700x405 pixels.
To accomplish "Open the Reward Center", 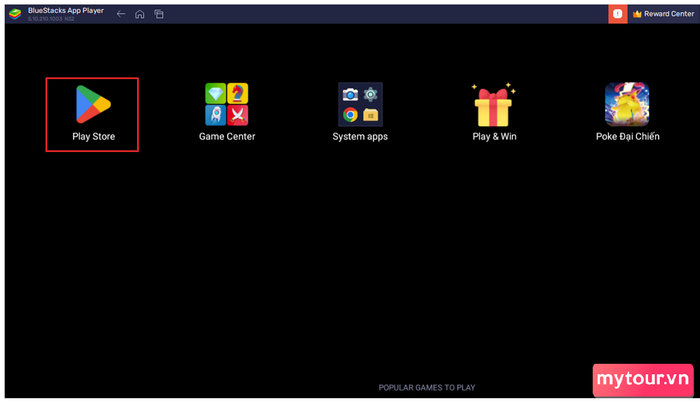I will point(663,14).
